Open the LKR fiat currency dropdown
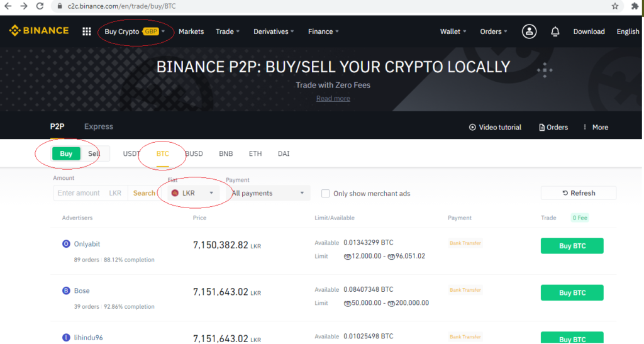 tap(194, 193)
